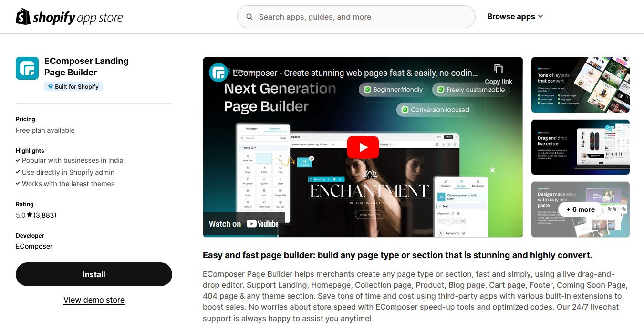Open the 3,883 reviews link
The image size is (644, 334).
(45, 215)
